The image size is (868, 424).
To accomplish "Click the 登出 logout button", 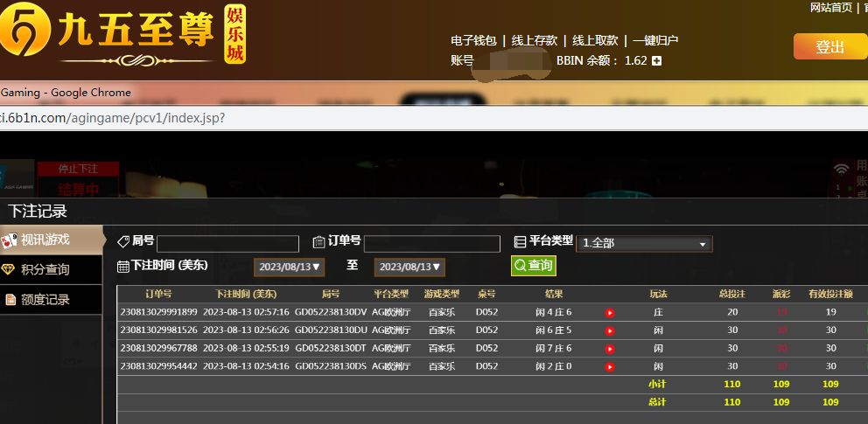I will [x=829, y=46].
